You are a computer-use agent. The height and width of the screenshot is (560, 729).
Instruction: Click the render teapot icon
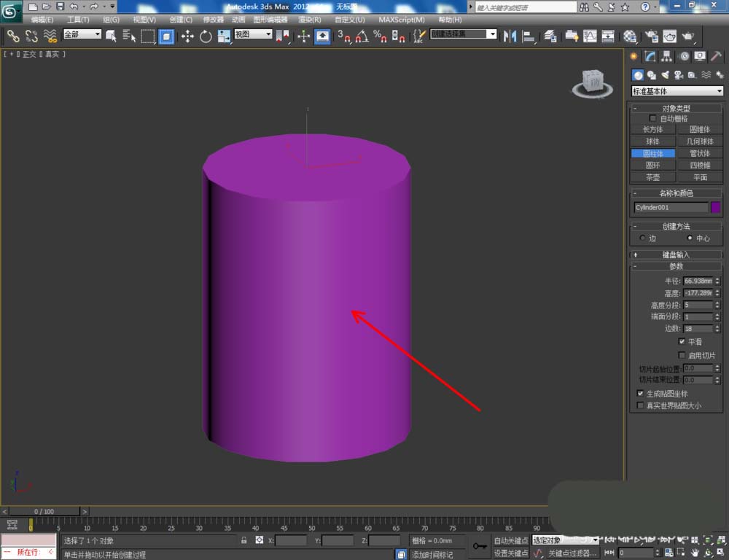click(687, 36)
